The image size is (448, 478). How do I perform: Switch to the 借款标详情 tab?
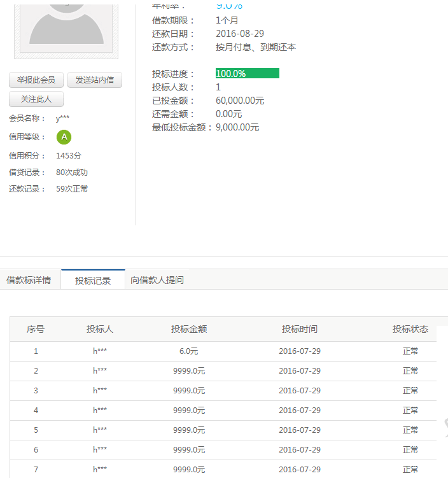pos(29,280)
